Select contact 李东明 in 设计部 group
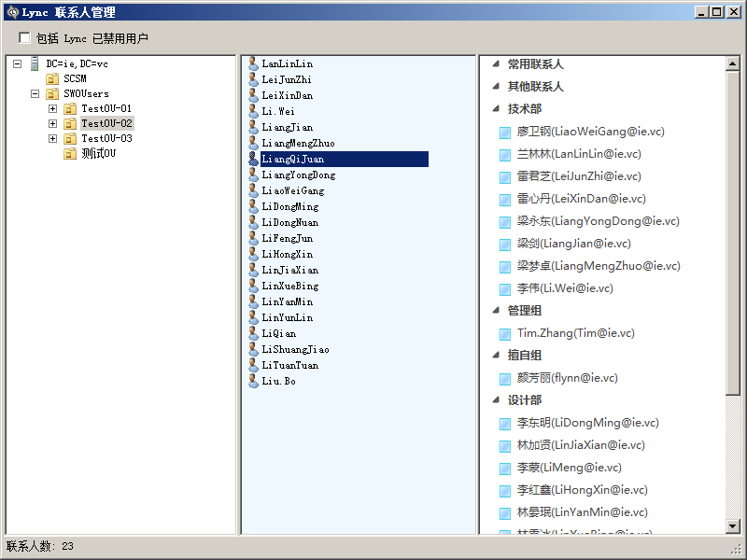This screenshot has width=747, height=560. click(587, 423)
